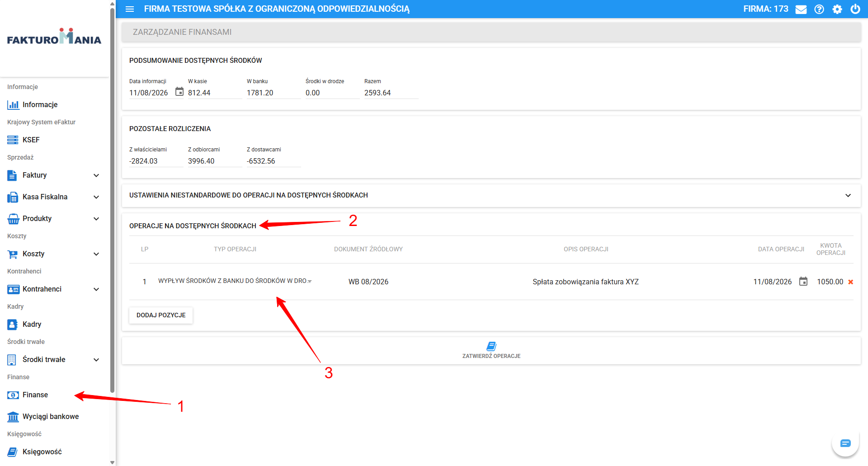The height and width of the screenshot is (466, 868).
Task: Click the W banku amount field
Action: (274, 93)
